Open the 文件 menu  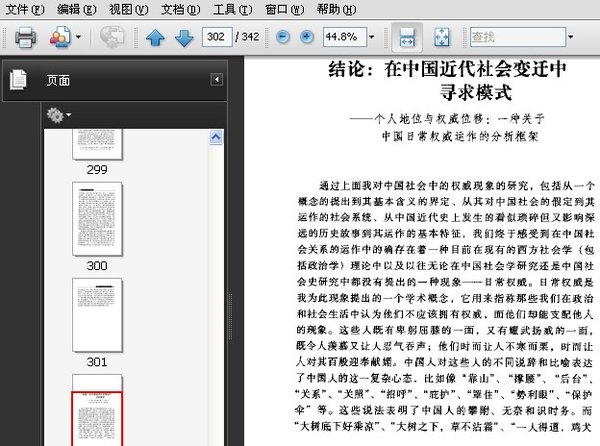(24, 9)
